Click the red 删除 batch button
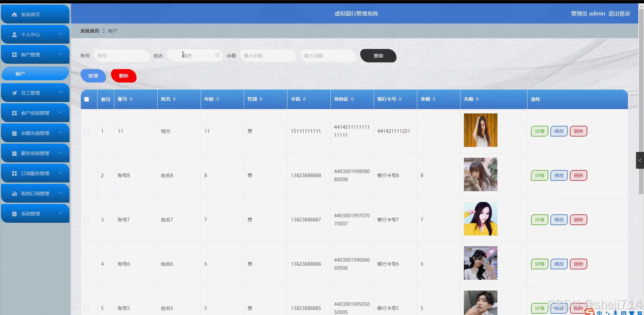The image size is (644, 315). pyautogui.click(x=124, y=76)
